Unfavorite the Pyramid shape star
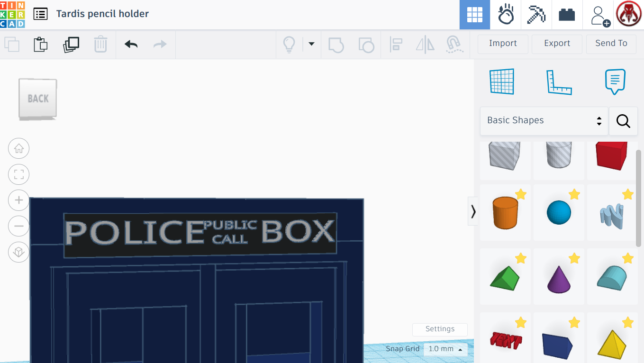 point(628,323)
